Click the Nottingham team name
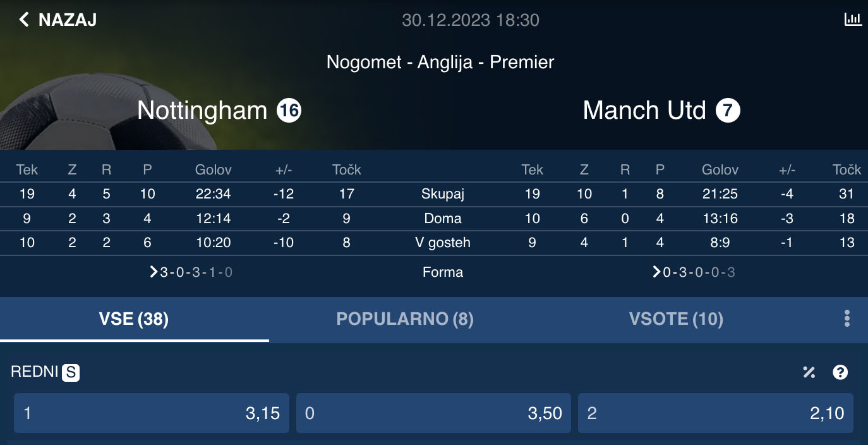 [x=202, y=111]
